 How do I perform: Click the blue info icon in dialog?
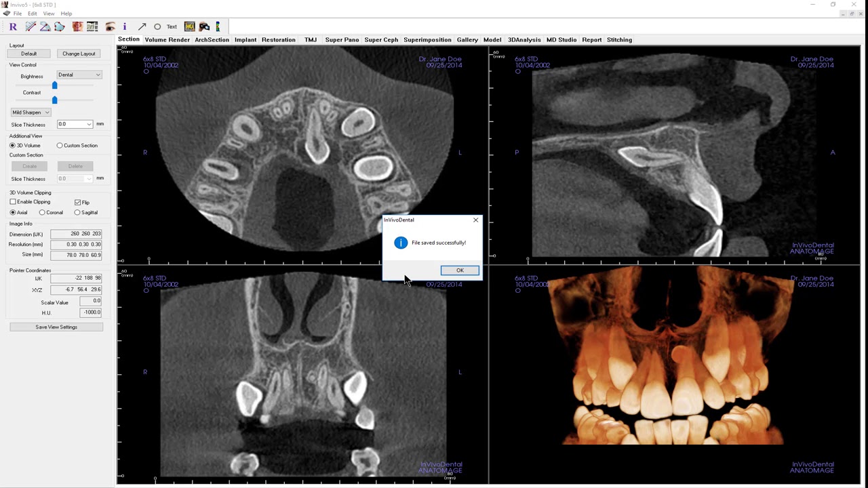pyautogui.click(x=401, y=243)
